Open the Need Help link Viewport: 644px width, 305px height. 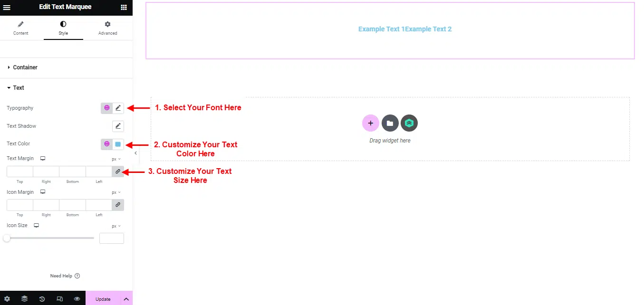tap(61, 276)
